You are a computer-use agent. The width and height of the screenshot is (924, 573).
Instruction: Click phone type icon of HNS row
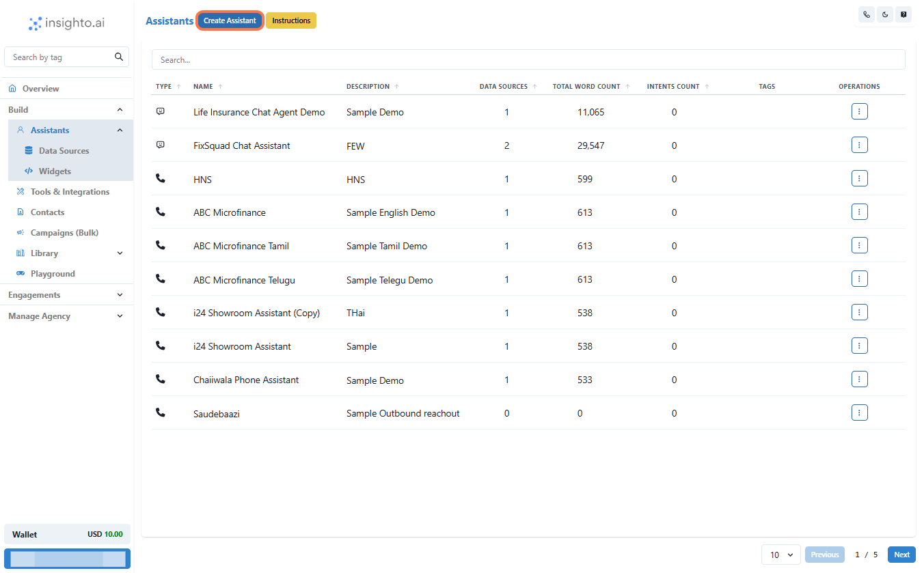tap(161, 178)
